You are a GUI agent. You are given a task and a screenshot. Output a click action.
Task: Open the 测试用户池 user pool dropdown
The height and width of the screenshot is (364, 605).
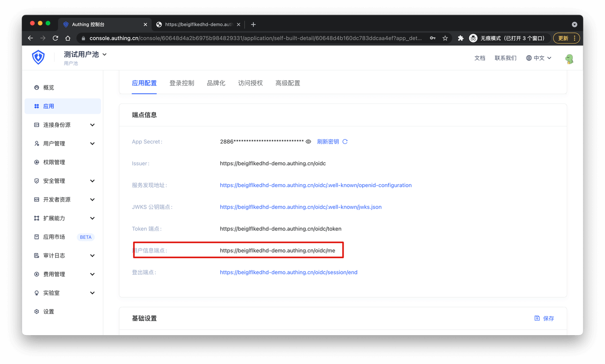pos(85,54)
